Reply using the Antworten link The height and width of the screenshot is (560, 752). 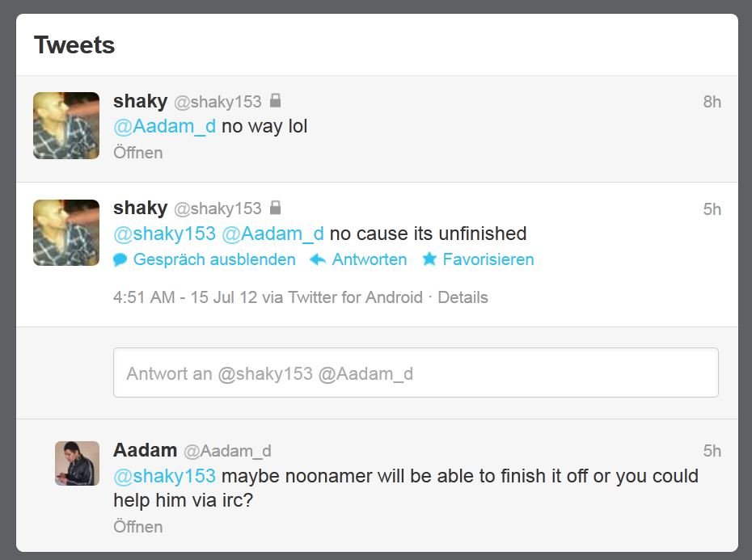pyautogui.click(x=370, y=259)
